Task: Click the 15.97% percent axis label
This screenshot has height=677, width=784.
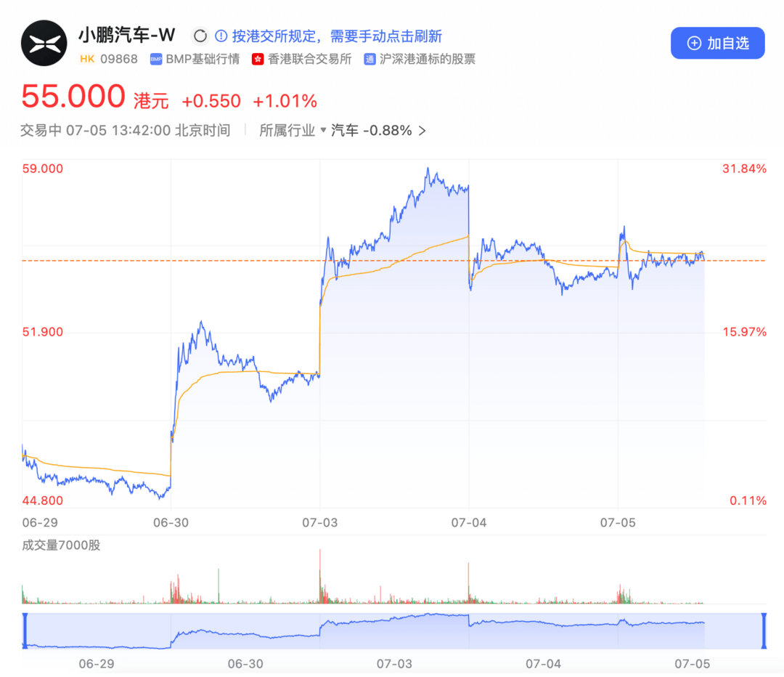Action: (744, 332)
